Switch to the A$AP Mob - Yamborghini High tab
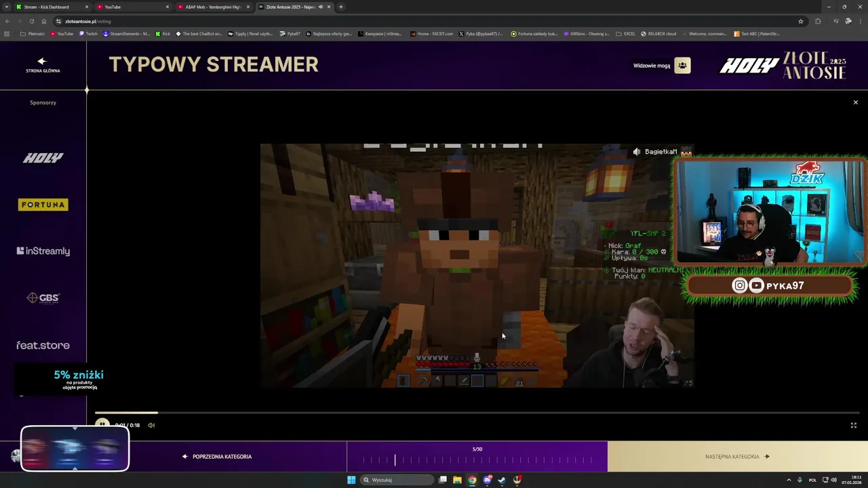Viewport: 868px width, 488px height. click(x=213, y=7)
